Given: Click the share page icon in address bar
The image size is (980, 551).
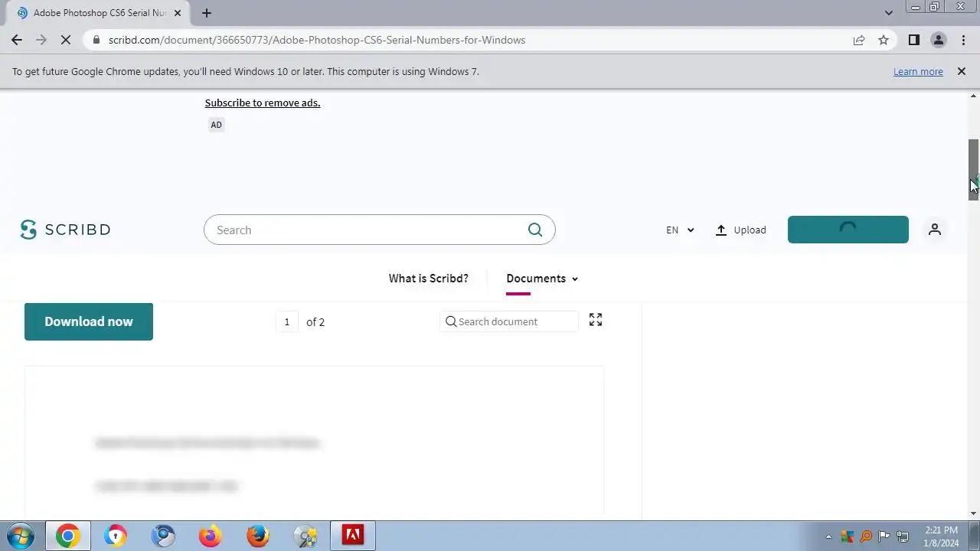Looking at the screenshot, I should coord(859,40).
